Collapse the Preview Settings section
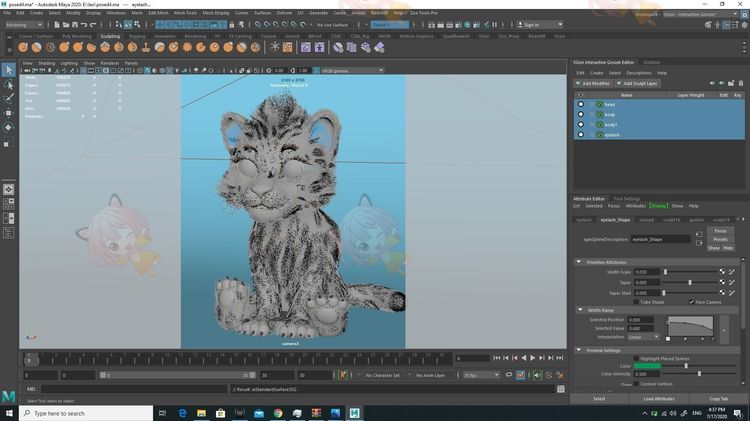The width and height of the screenshot is (750, 421). click(579, 350)
